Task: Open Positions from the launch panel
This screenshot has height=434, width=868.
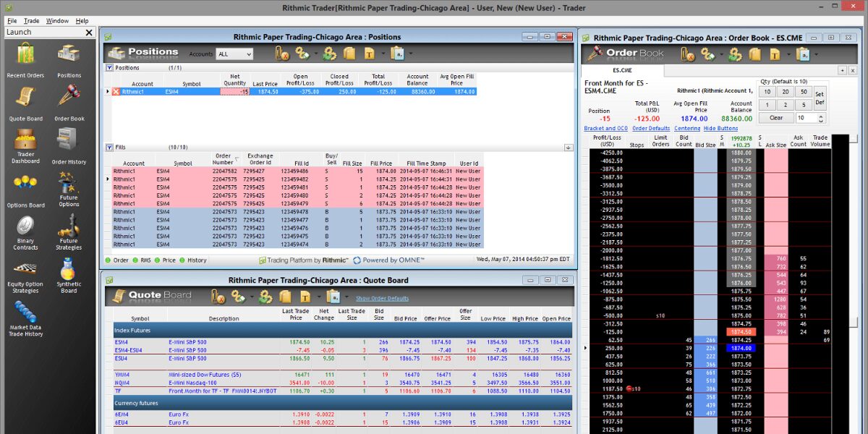Action: (x=69, y=60)
